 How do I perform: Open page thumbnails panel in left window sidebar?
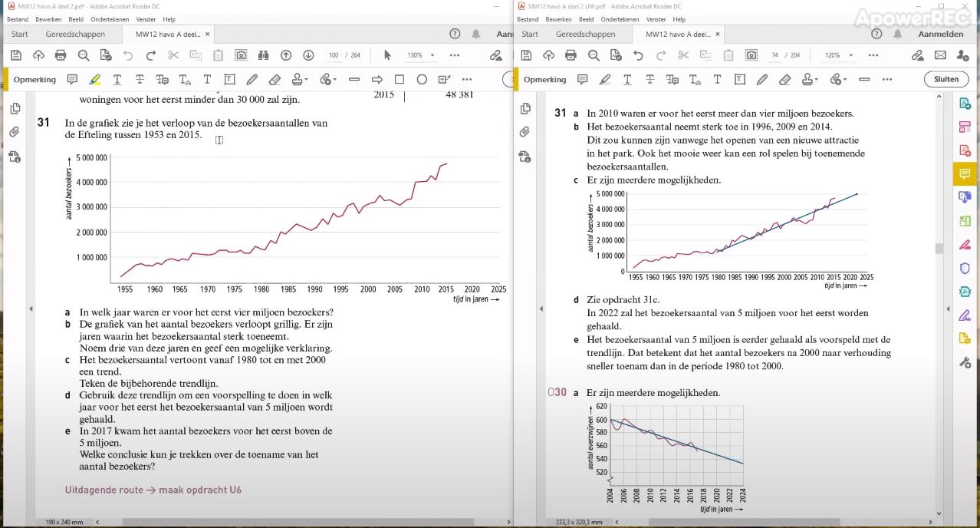pos(15,109)
